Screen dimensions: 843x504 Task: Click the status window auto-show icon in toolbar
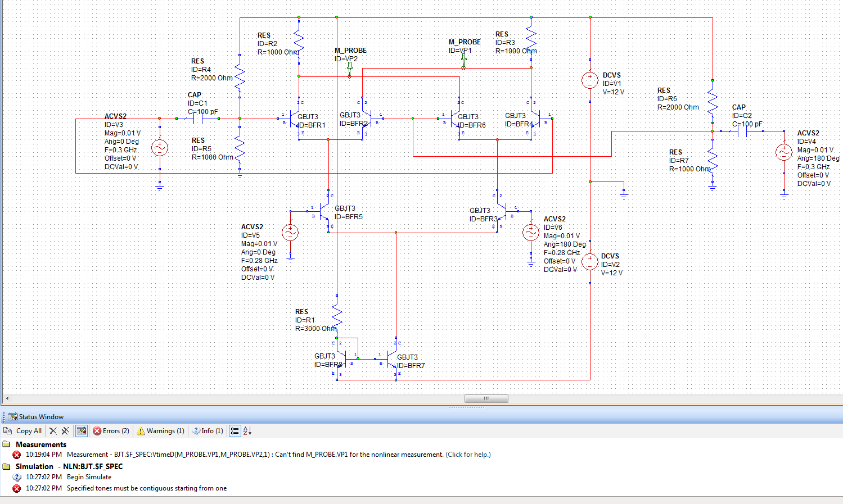(x=82, y=431)
